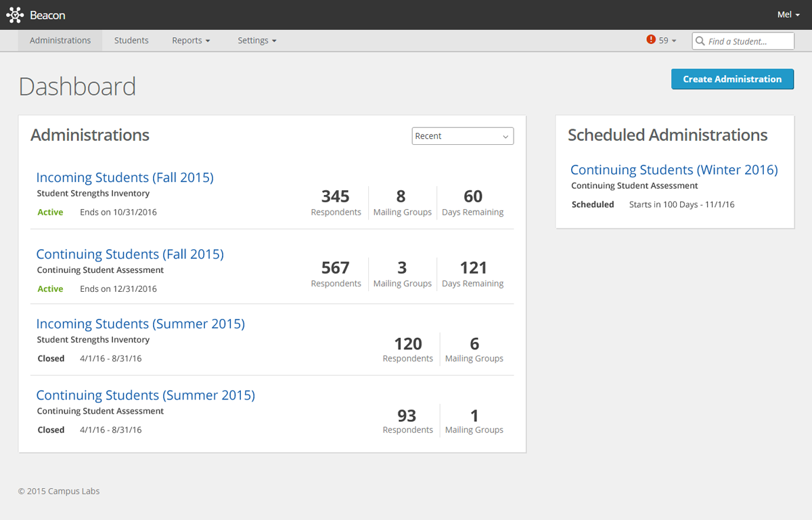Screen dimensions: 812x520
Task: Click the search magnifier icon
Action: coord(700,41)
